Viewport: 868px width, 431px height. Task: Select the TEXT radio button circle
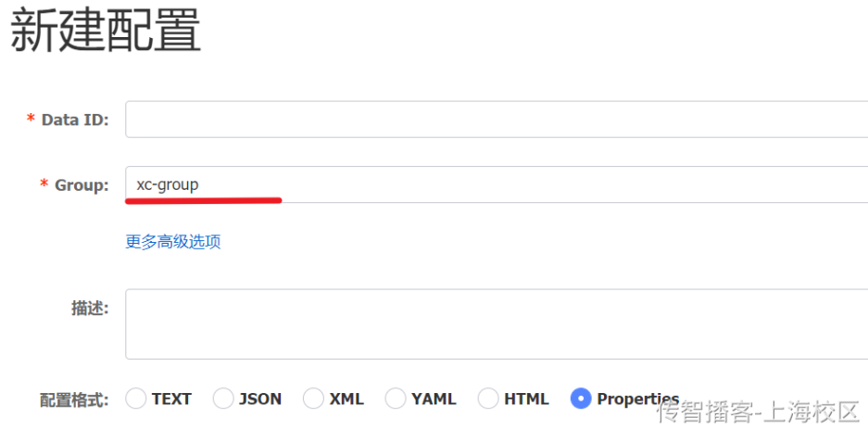(136, 399)
